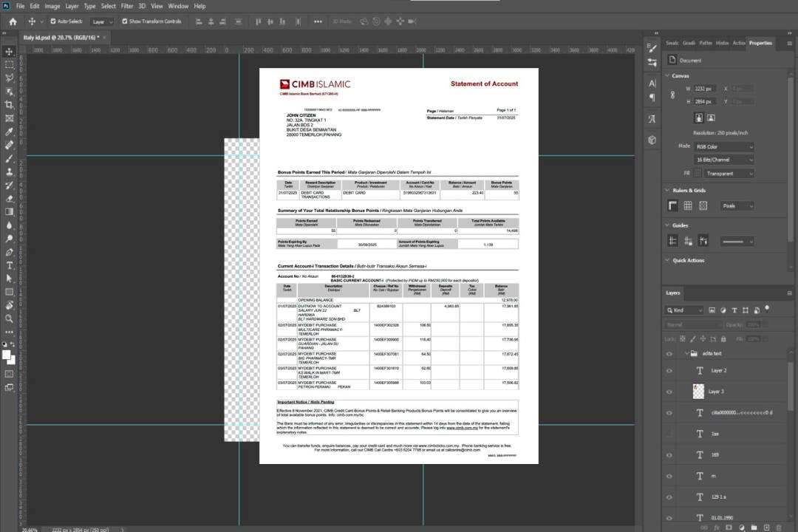Viewport: 798px width, 532px height.
Task: Open the 3D panel cube icon
Action: click(652, 140)
